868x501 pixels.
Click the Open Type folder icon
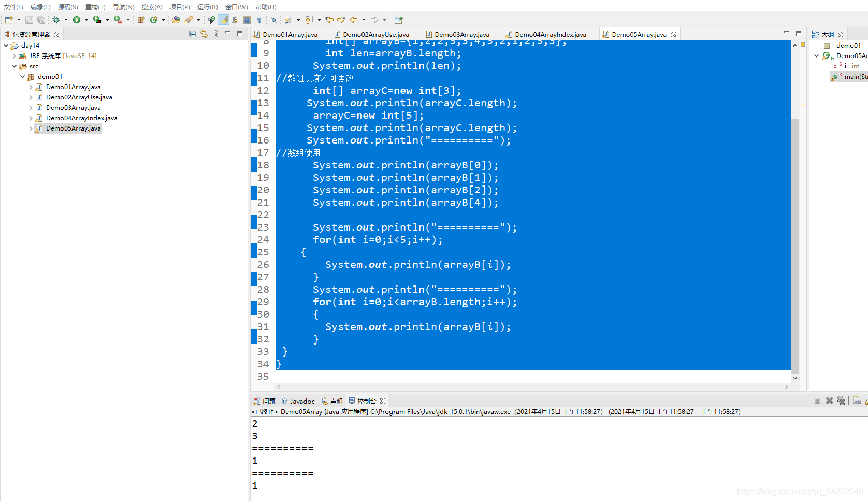point(176,20)
